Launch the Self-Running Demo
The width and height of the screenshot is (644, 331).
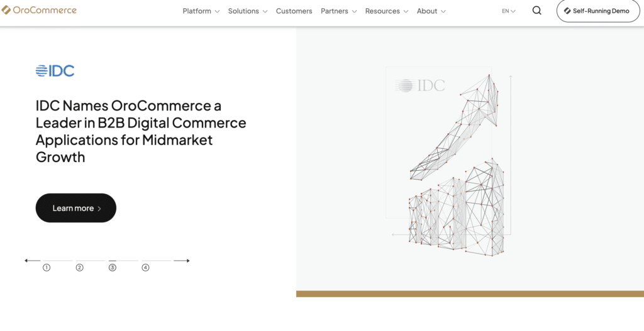coord(598,11)
